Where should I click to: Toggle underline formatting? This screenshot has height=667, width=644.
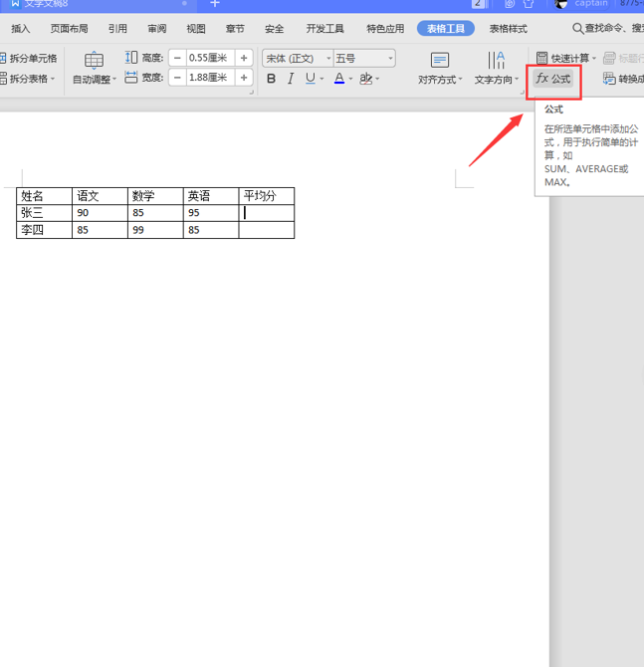pyautogui.click(x=311, y=79)
